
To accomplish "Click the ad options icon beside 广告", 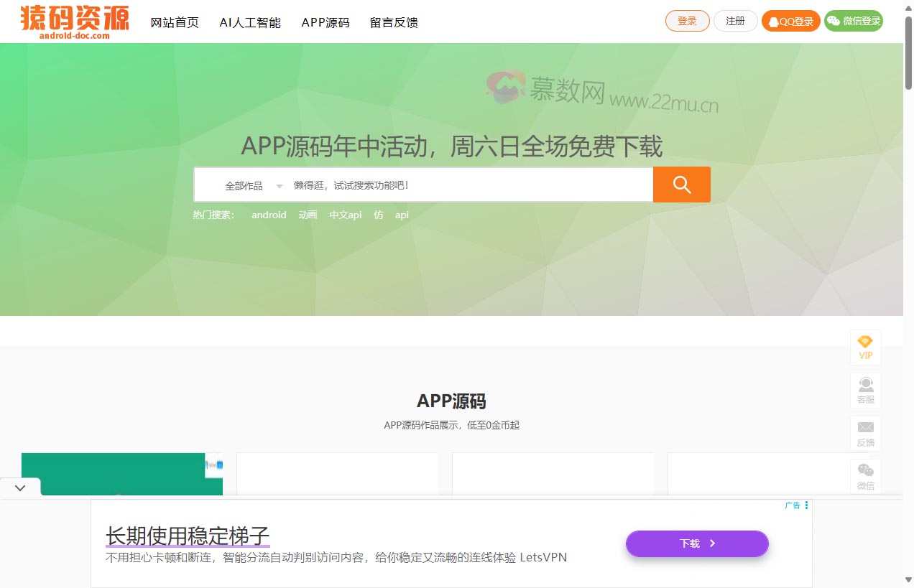I will point(807,505).
